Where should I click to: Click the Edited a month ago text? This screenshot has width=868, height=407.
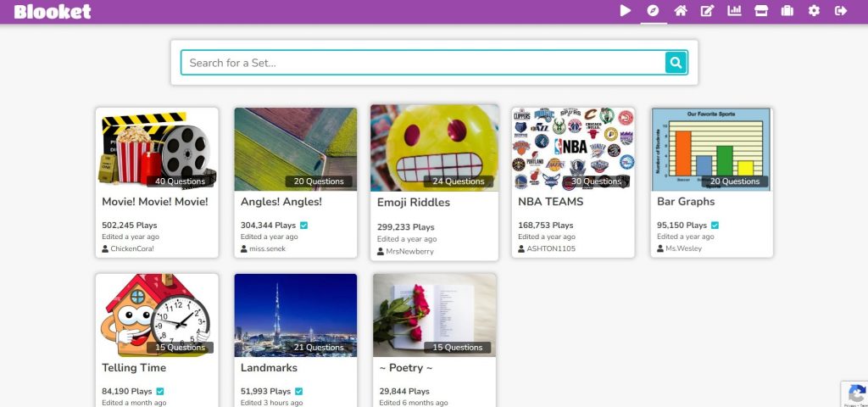pos(134,403)
